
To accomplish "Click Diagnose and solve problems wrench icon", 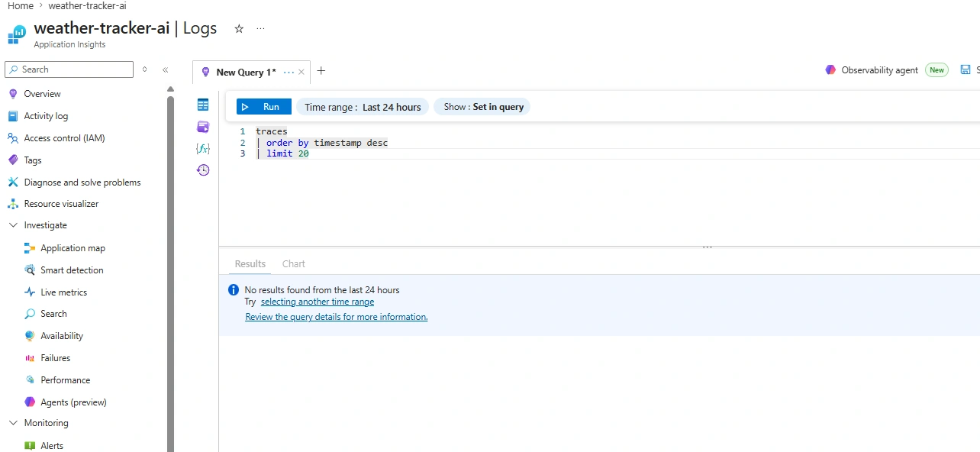I will (12, 182).
